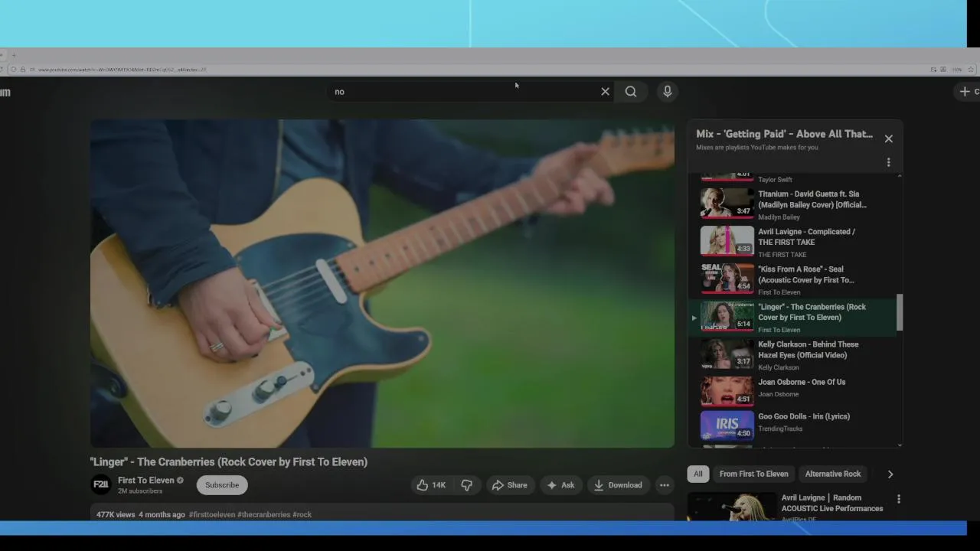Click the playlist panel scrollbar thumb
This screenshot has height=551, width=980.
(x=900, y=312)
